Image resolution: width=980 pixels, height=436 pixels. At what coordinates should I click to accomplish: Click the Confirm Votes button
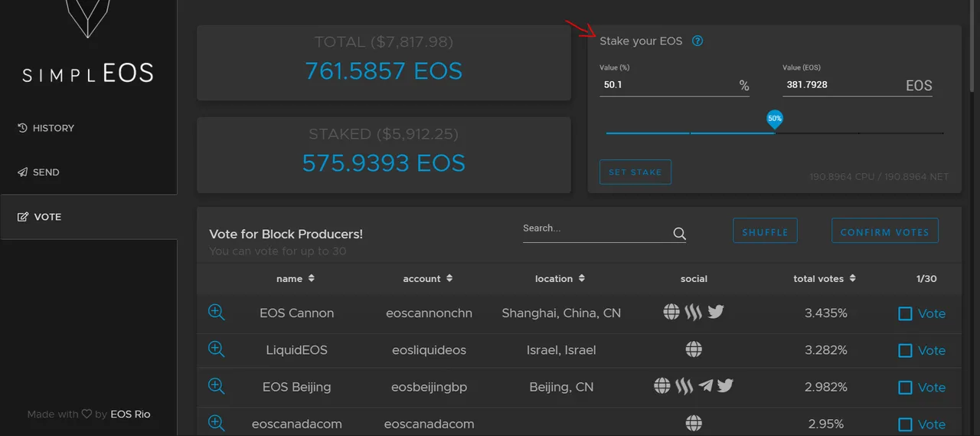(884, 231)
